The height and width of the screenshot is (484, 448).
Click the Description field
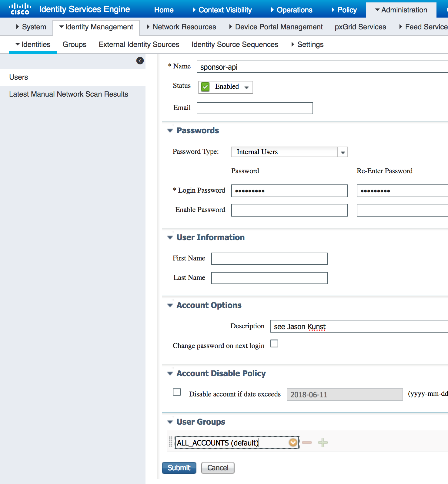[x=359, y=326]
